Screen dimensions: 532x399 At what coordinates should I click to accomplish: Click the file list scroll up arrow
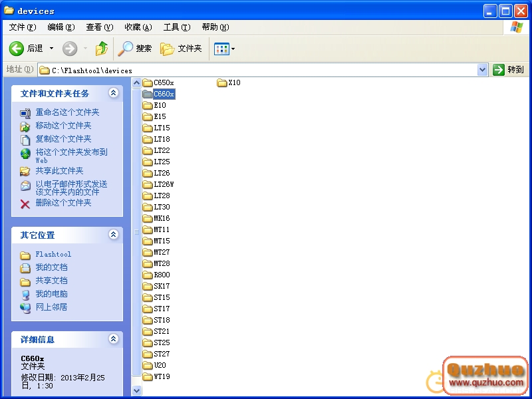click(x=136, y=82)
